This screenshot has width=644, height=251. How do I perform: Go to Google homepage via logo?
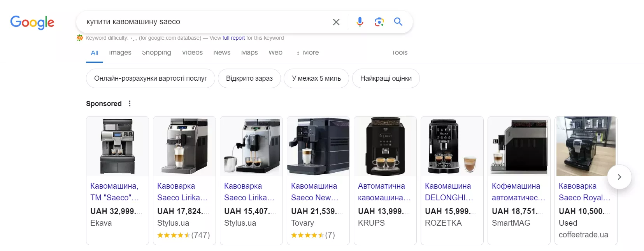pos(32,23)
